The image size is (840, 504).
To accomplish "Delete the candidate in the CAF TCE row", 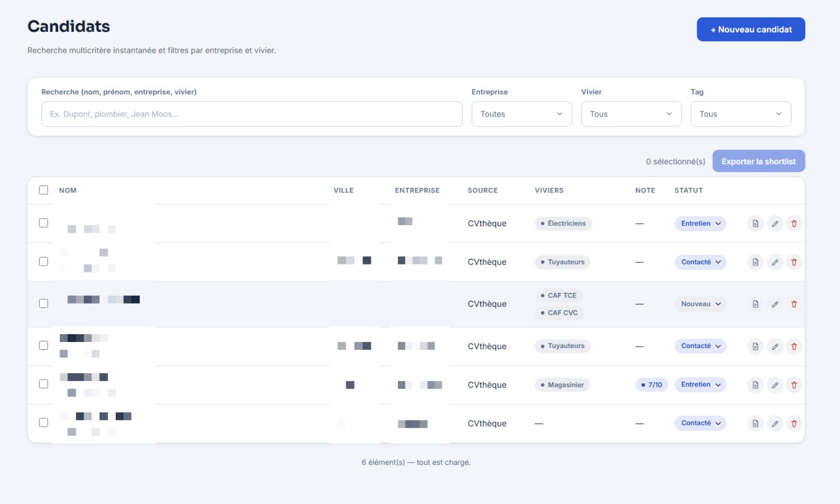I will coord(794,304).
